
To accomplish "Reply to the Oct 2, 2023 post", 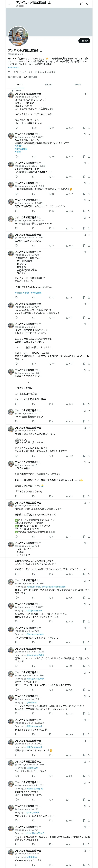I will [x=16, y=156].
